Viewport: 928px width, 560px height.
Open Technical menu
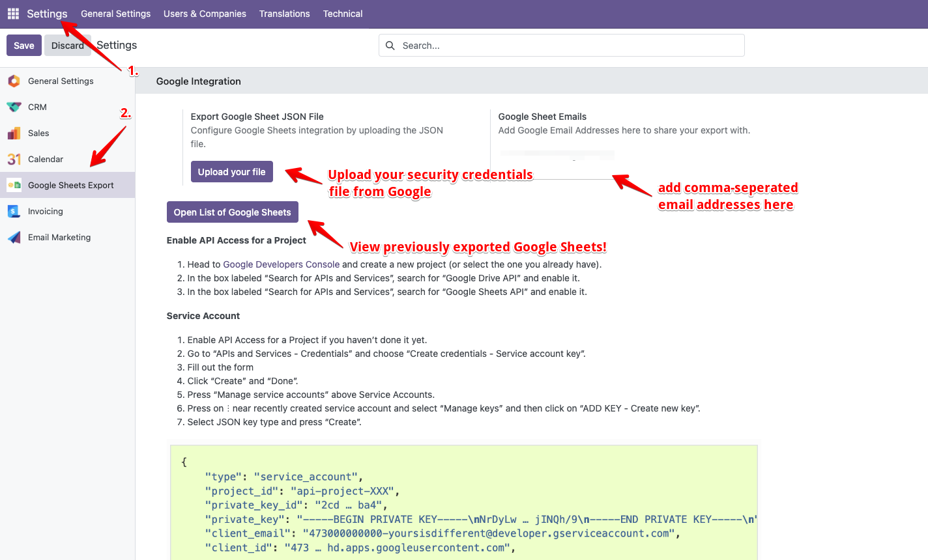(343, 14)
